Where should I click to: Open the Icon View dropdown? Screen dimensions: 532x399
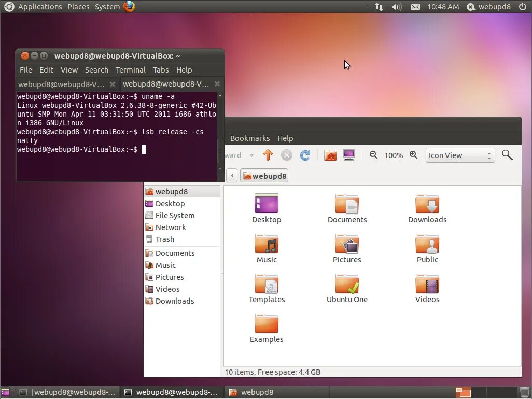tap(460, 155)
